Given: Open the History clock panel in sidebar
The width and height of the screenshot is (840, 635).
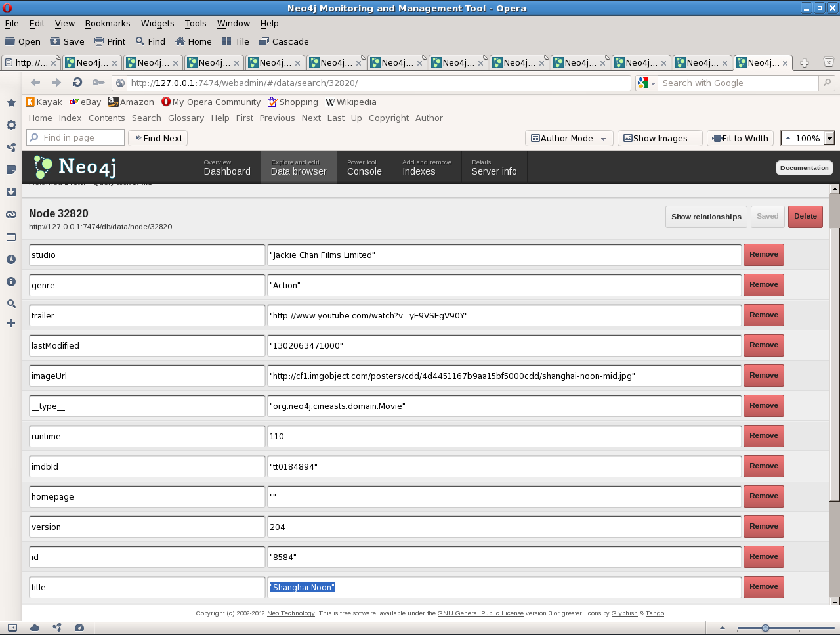Looking at the screenshot, I should coord(11,259).
